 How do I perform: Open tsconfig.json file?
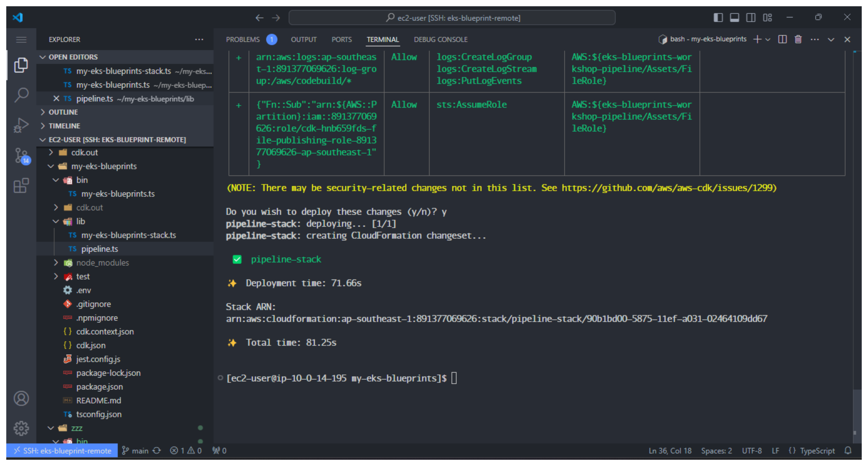125,414
